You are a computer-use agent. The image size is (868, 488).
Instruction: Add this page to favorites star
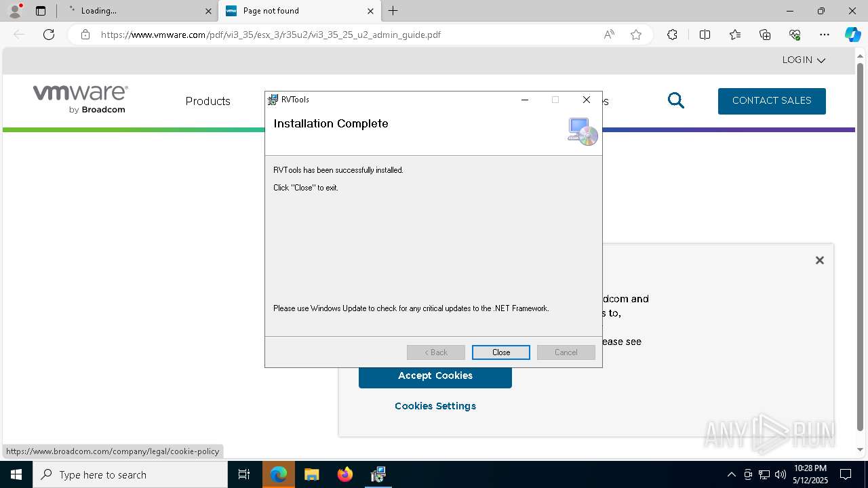pyautogui.click(x=636, y=35)
